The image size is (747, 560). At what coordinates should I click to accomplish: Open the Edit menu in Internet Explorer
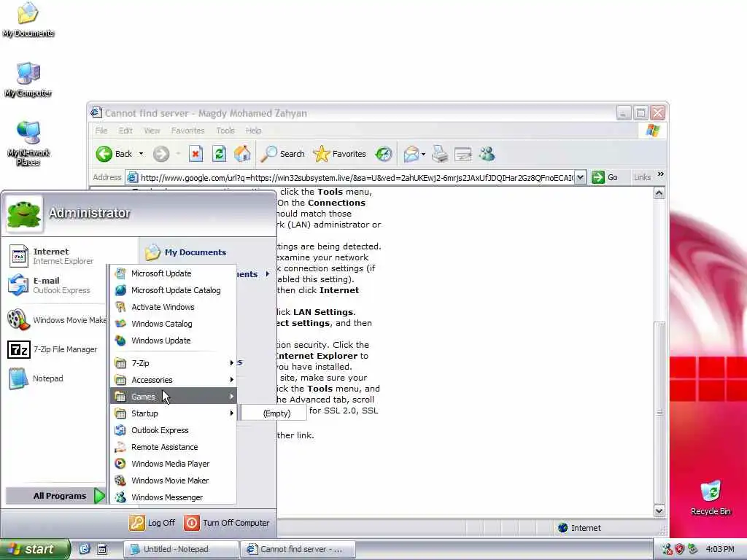(125, 131)
